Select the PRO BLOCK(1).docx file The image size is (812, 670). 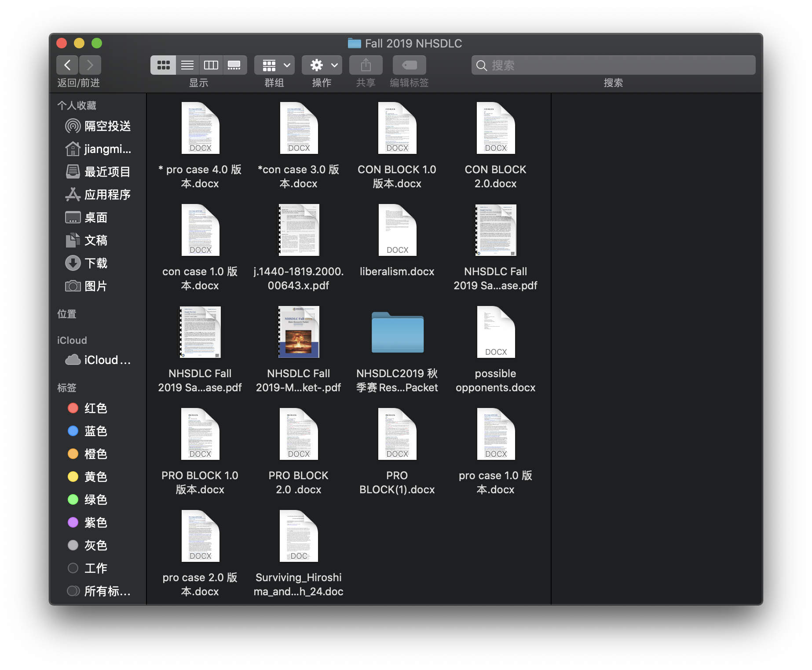[397, 434]
